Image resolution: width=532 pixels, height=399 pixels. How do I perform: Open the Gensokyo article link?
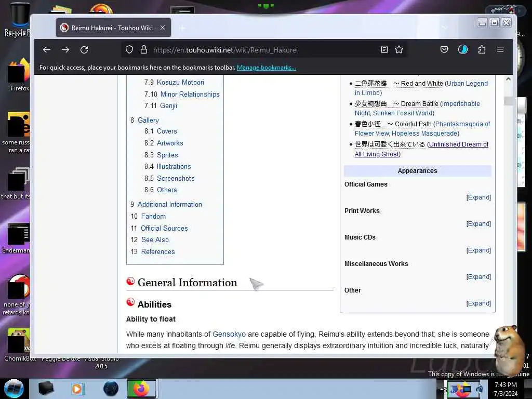tap(229, 334)
